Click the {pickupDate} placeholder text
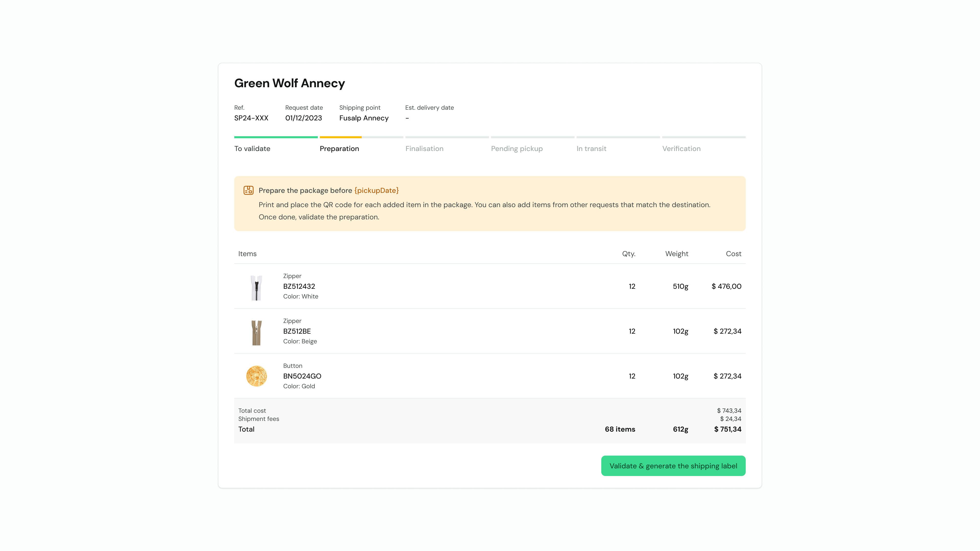The width and height of the screenshot is (980, 551). click(x=376, y=191)
